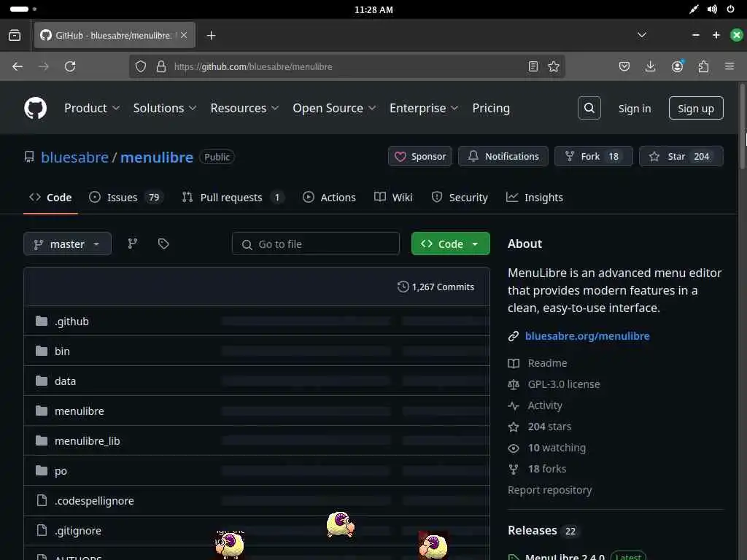747x560 pixels.
Task: Open the Firefox hamburger menu
Action: click(729, 66)
